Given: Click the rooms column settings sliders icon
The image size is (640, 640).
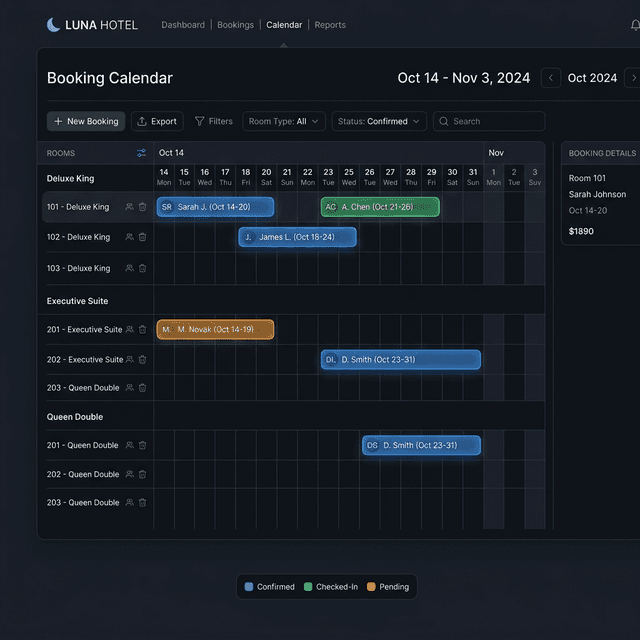Looking at the screenshot, I should tap(141, 153).
